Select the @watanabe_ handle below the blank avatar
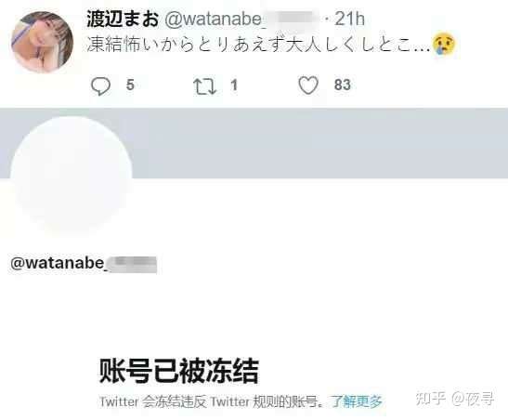This screenshot has height=420, width=508. pos(84,264)
